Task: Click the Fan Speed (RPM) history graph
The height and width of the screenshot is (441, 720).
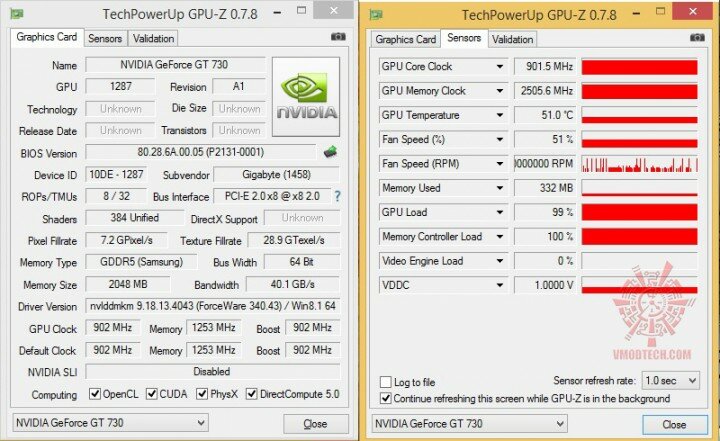Action: point(639,164)
